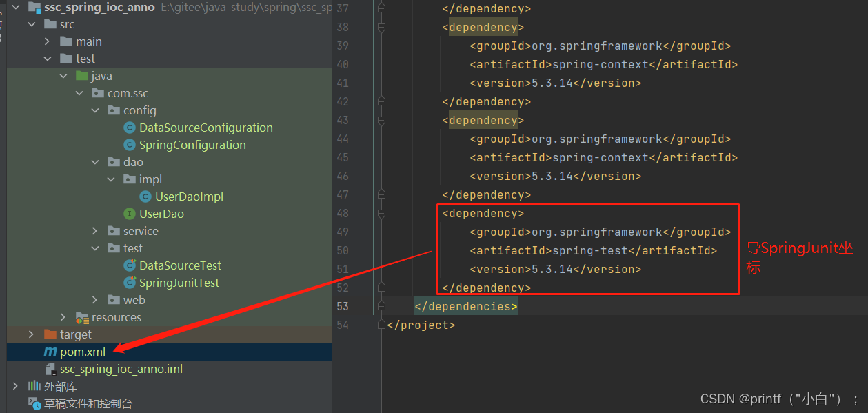Click the SpringConfiguration class icon
This screenshot has height=413, width=868.
tap(129, 144)
